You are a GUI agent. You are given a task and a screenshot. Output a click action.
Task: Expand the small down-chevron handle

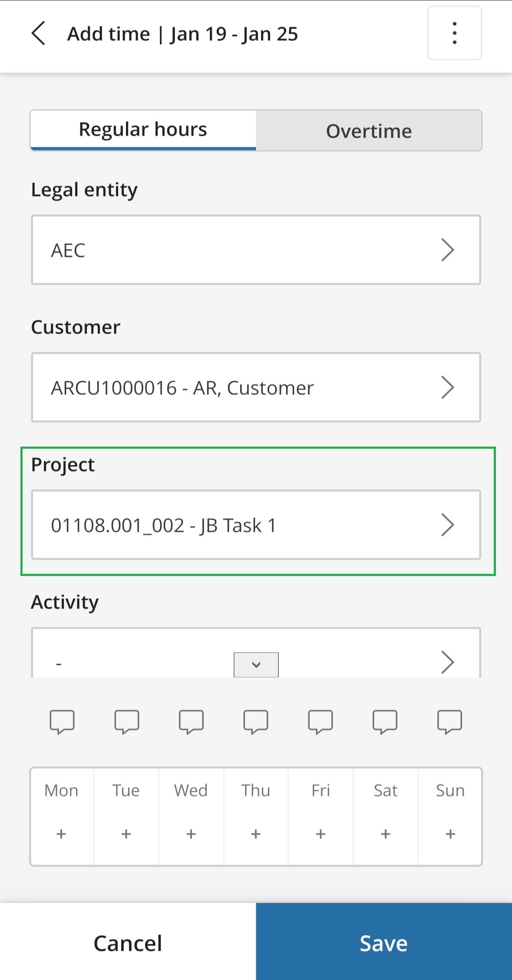(256, 665)
